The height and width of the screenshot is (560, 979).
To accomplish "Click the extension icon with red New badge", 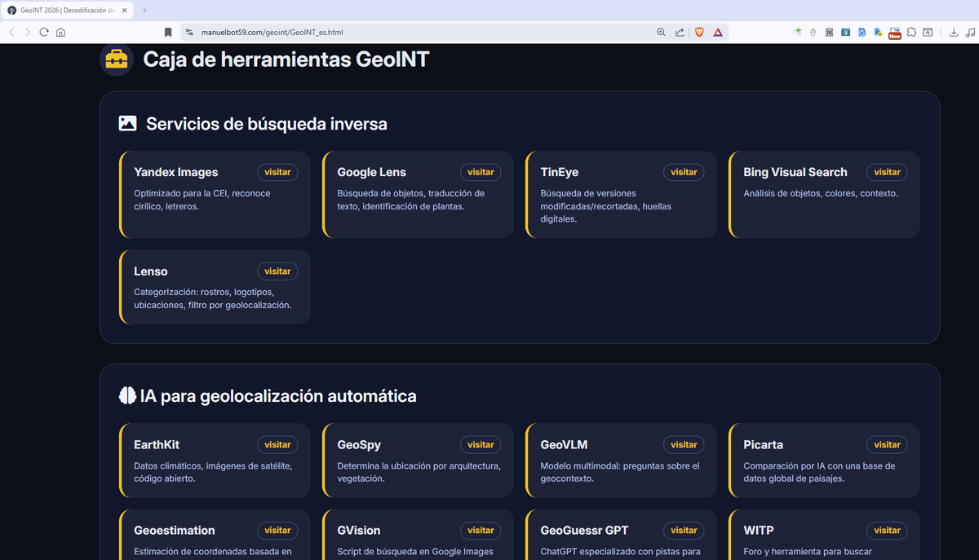I will coord(895,33).
